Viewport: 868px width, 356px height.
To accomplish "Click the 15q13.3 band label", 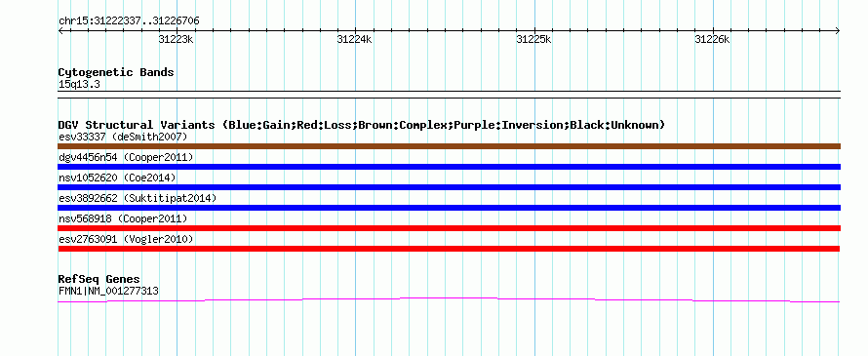I will tap(79, 85).
